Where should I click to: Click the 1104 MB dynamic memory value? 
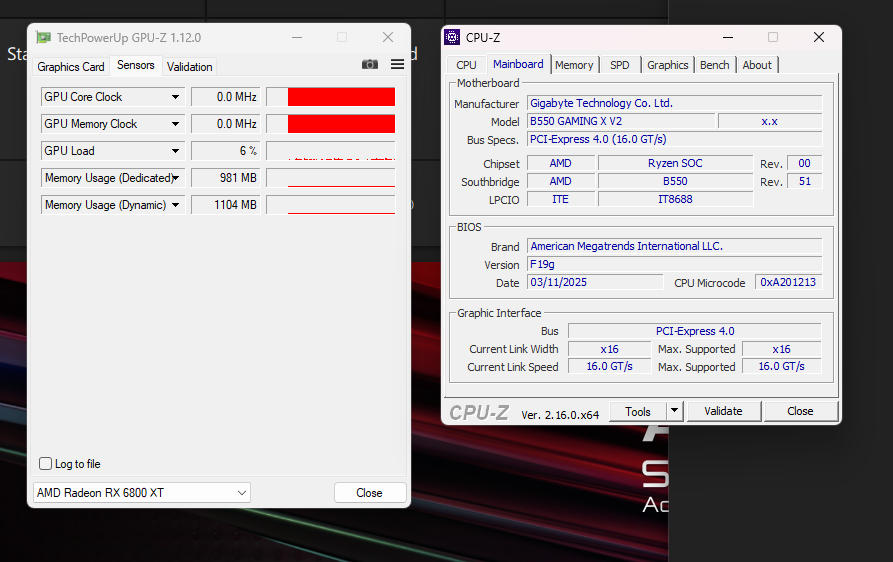click(x=226, y=205)
